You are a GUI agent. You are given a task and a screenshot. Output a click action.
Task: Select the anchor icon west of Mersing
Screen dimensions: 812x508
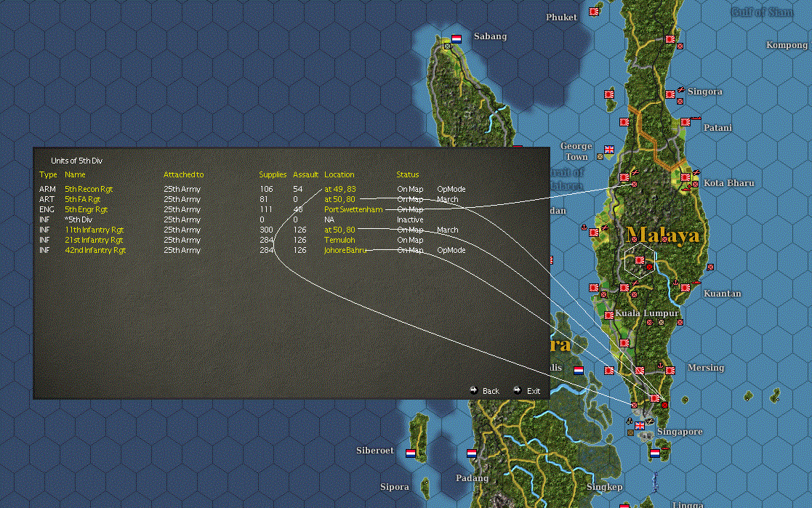[x=660, y=366]
